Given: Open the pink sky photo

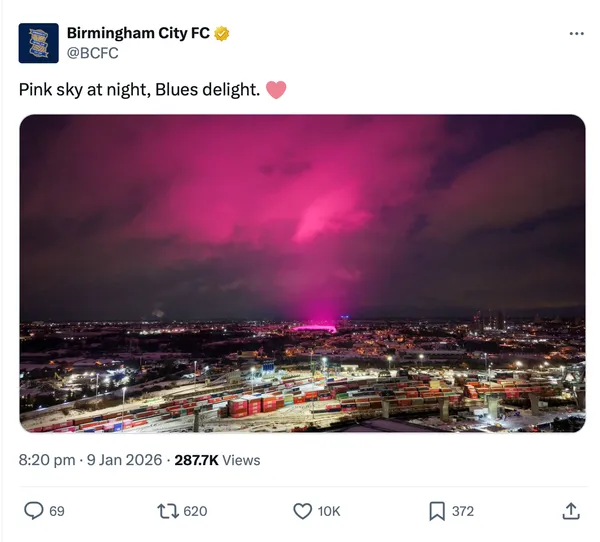Looking at the screenshot, I should pos(302,273).
